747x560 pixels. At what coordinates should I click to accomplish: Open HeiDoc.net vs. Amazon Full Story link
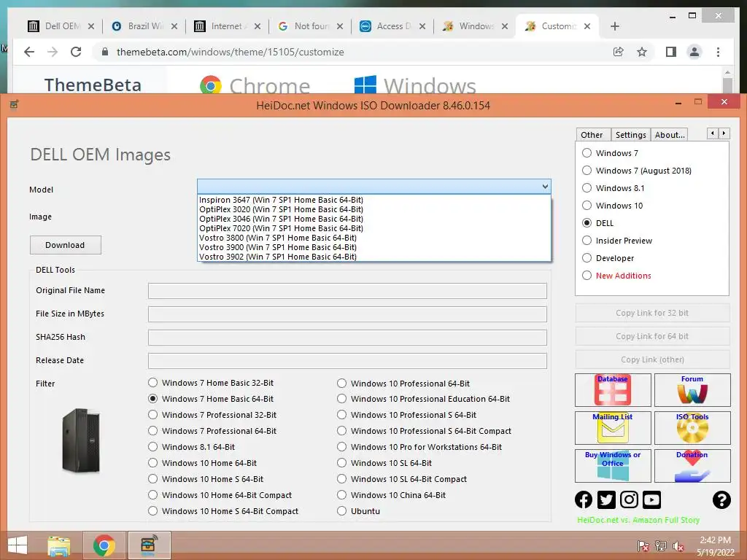click(x=638, y=520)
